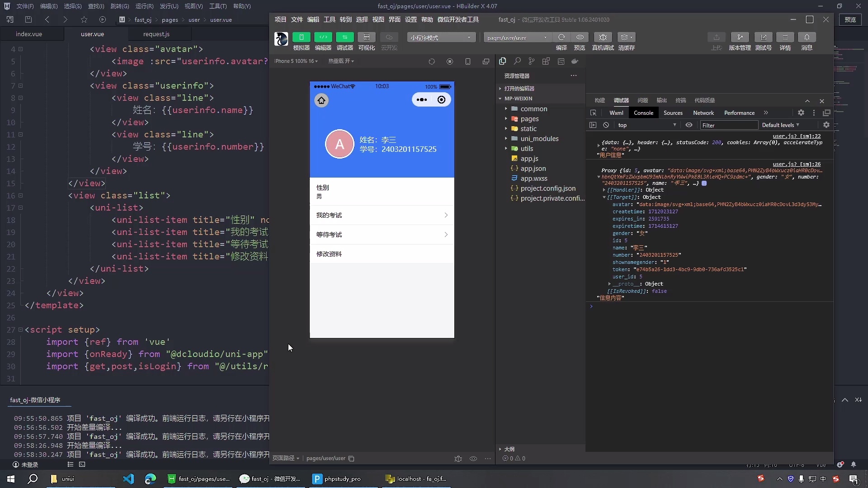The height and width of the screenshot is (488, 868).
Task: Start real device debugging (真机调试)
Action: (x=603, y=38)
